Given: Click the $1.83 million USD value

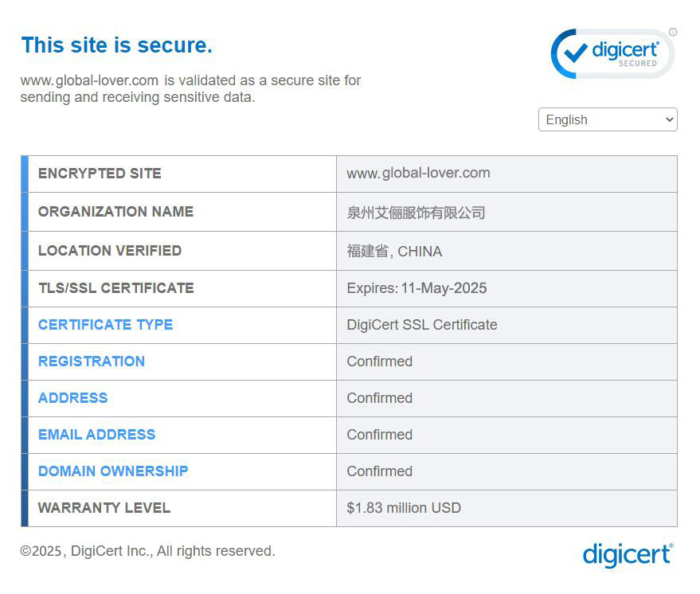Looking at the screenshot, I should pyautogui.click(x=404, y=508).
